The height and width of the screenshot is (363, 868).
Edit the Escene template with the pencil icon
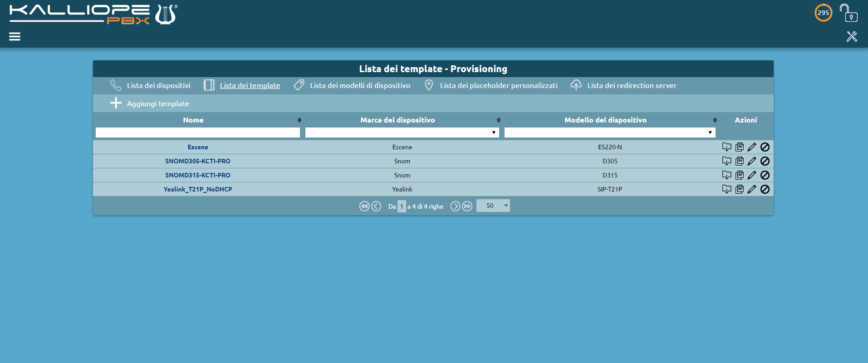752,147
